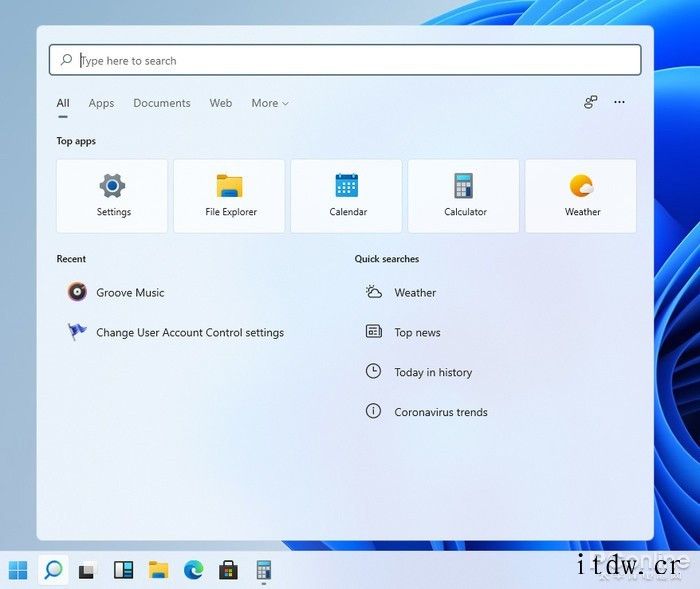The image size is (700, 589).
Task: Switch to the Apps tab
Action: [101, 103]
